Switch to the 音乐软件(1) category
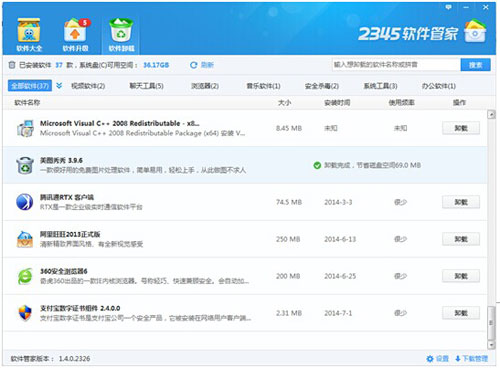The width and height of the screenshot is (500, 368). click(263, 86)
